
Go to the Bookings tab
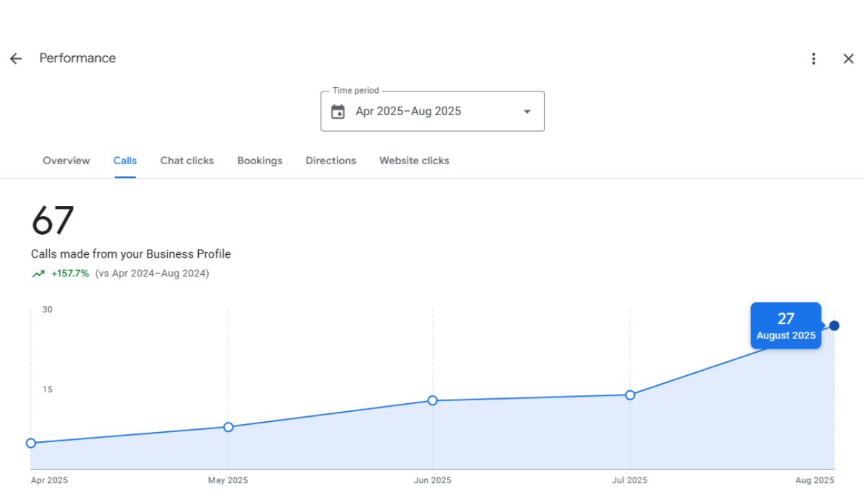tap(260, 161)
